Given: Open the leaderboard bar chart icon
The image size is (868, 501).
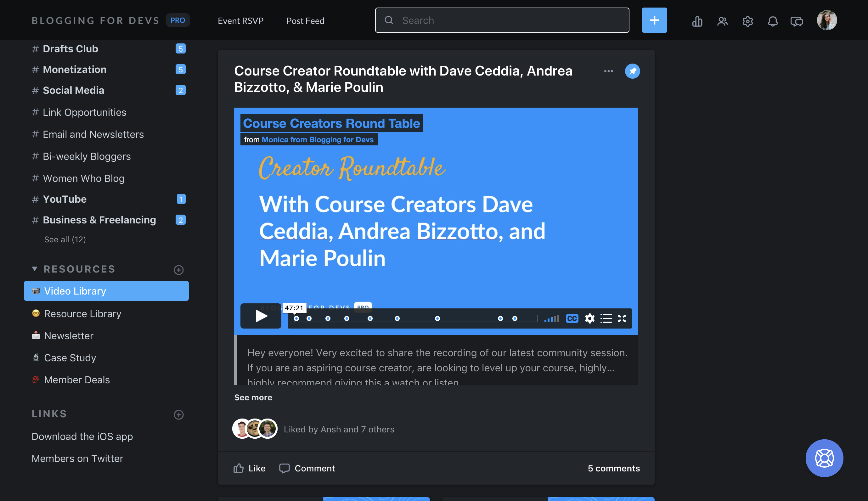Looking at the screenshot, I should pos(697,21).
